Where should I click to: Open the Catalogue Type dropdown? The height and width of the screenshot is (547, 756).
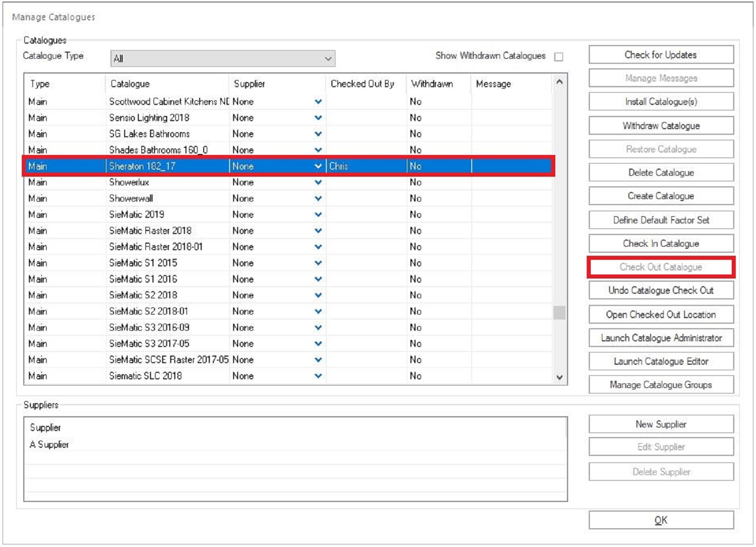[x=222, y=59]
